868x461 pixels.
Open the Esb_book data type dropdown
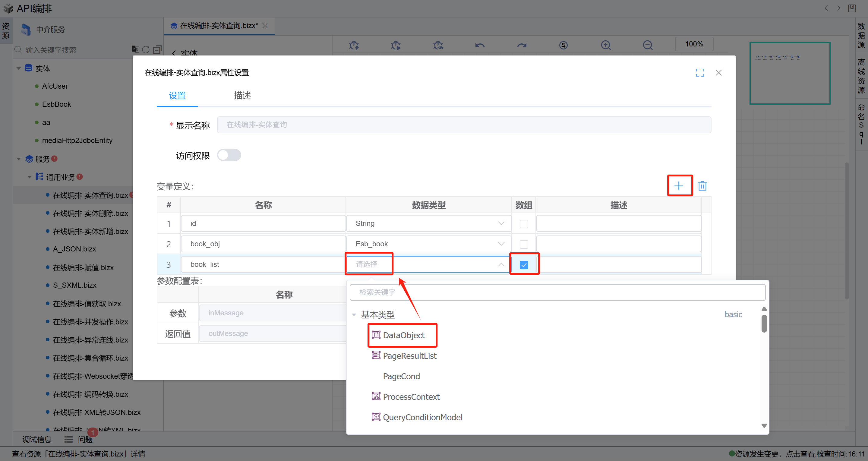pos(428,244)
